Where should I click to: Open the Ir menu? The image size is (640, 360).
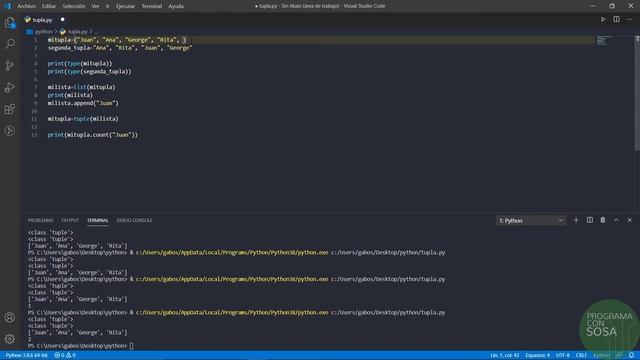(107, 6)
